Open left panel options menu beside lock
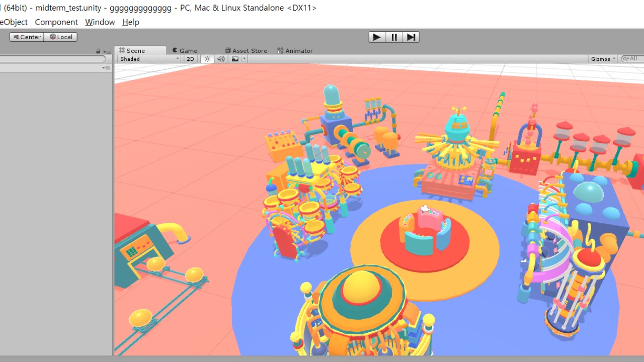This screenshot has width=644, height=362. pyautogui.click(x=107, y=51)
